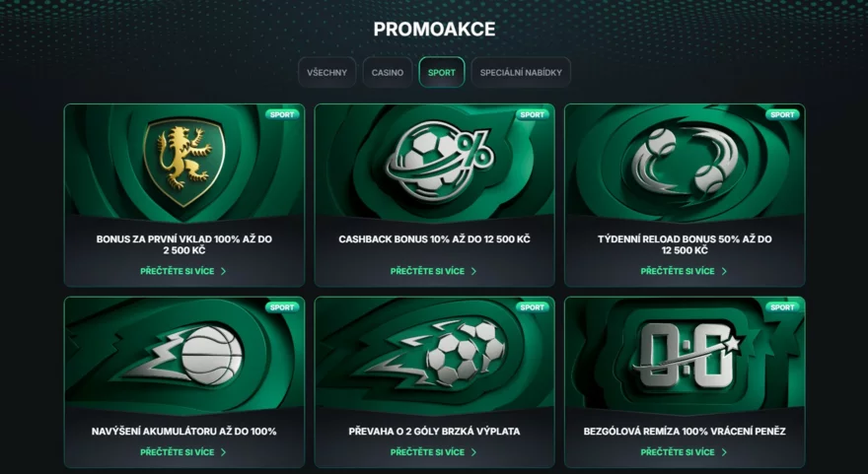Open the Týdenní reload bonus 50% title
Viewport: 868px width, 474px height.
pos(685,244)
